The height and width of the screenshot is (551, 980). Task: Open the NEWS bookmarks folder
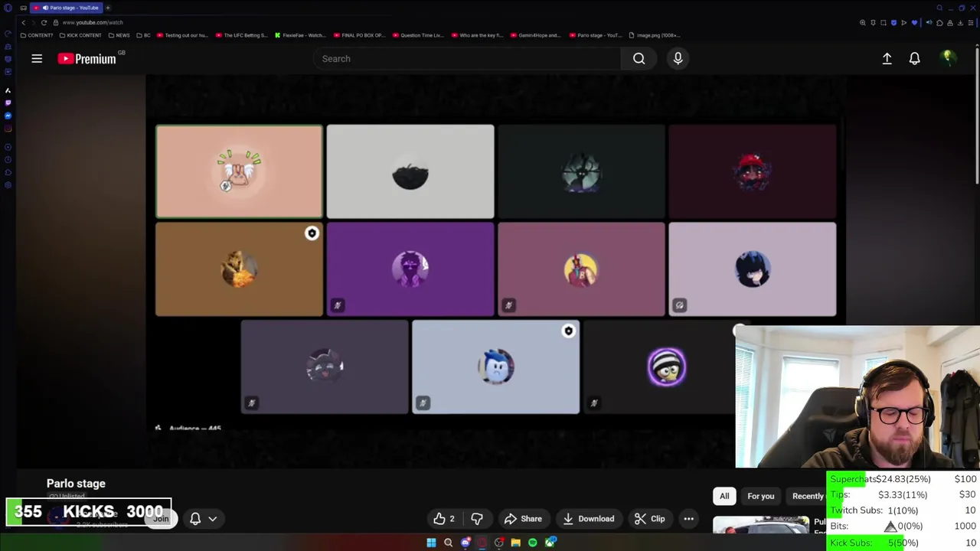[x=119, y=35]
